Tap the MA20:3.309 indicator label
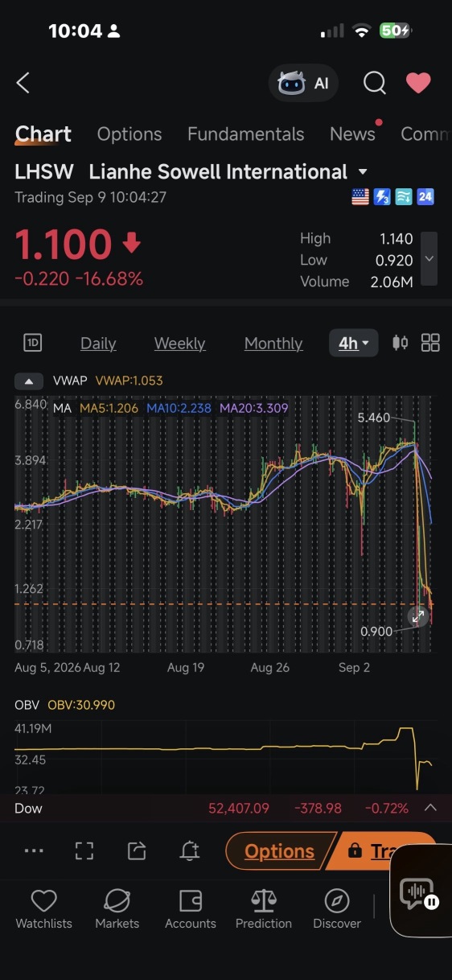 [254, 408]
